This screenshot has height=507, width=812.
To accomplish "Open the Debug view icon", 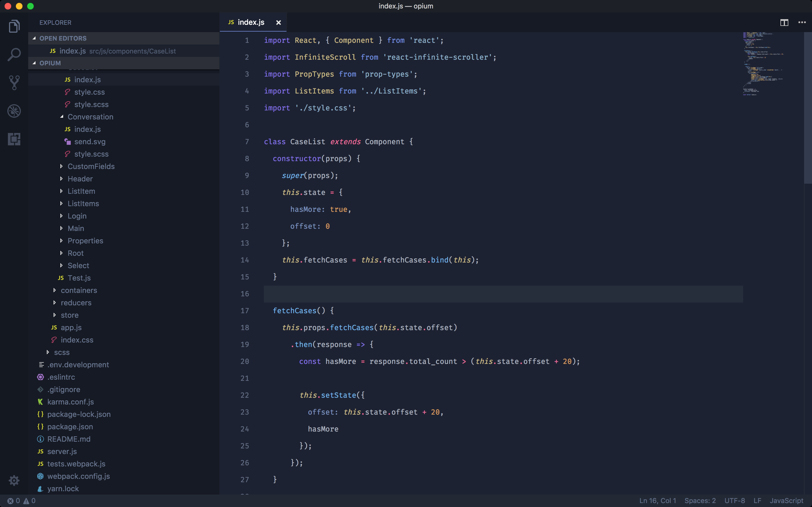I will [x=14, y=111].
